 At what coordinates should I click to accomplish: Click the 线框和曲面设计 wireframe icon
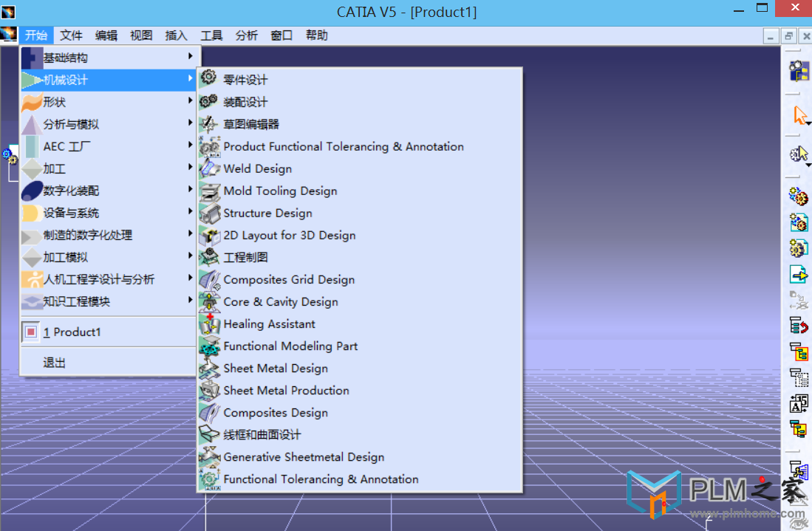[x=209, y=434]
